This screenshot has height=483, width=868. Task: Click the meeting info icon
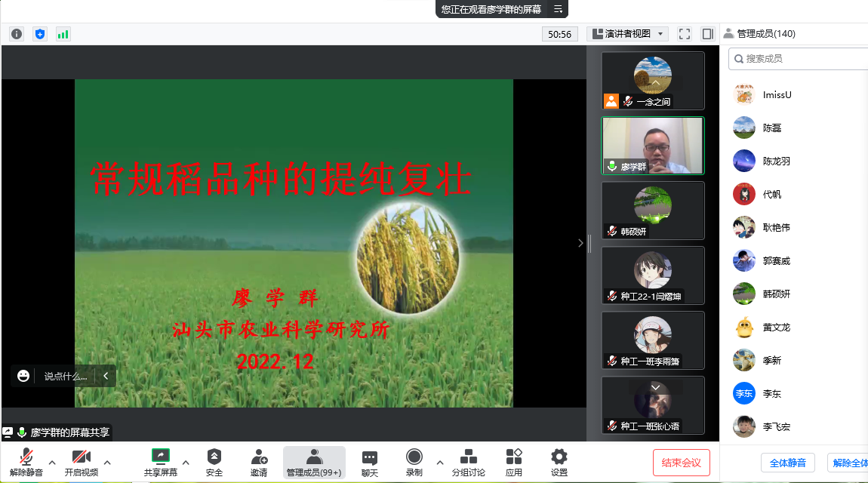(17, 34)
